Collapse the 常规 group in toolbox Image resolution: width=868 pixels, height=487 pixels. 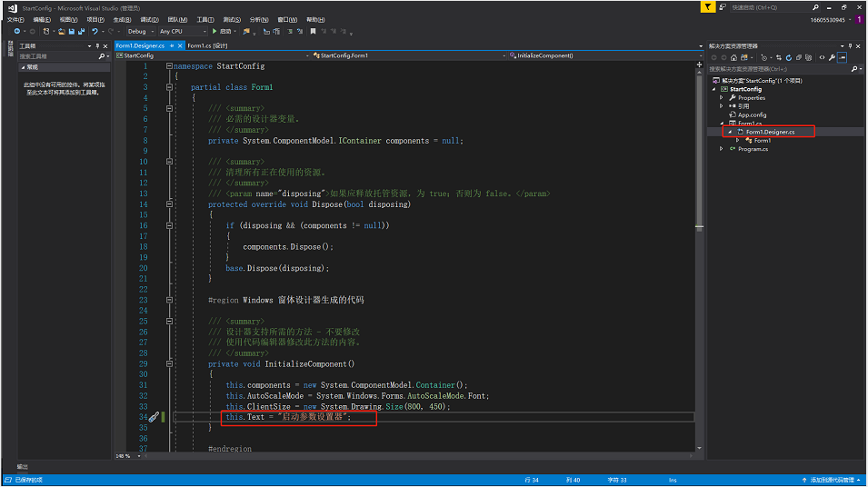pyautogui.click(x=24, y=67)
